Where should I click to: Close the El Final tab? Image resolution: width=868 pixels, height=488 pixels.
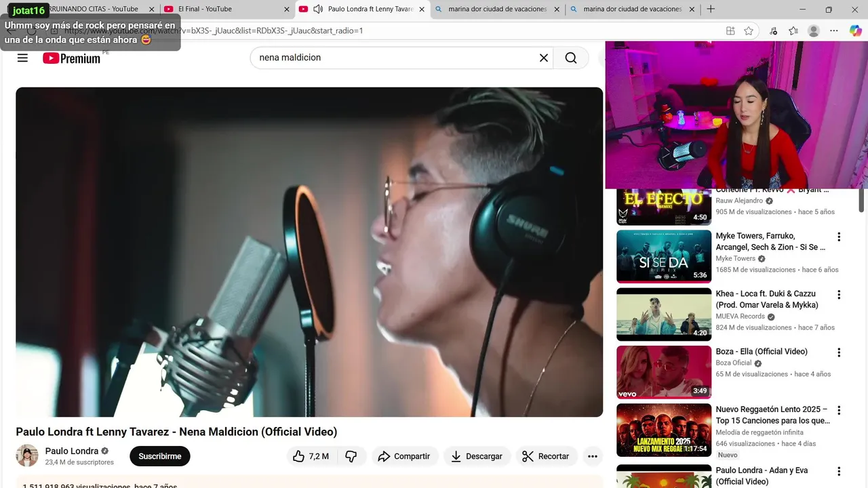pyautogui.click(x=287, y=9)
